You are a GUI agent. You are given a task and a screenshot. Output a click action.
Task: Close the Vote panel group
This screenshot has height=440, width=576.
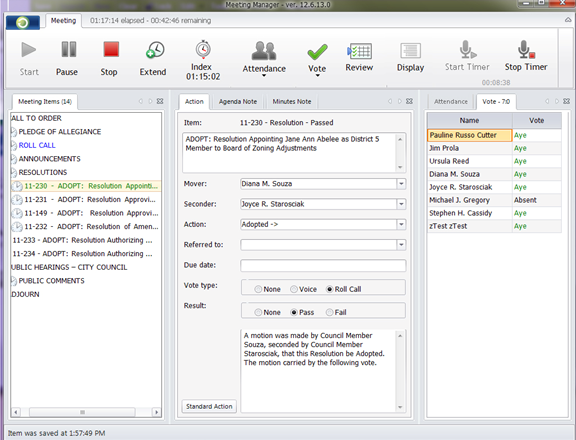tap(566, 101)
